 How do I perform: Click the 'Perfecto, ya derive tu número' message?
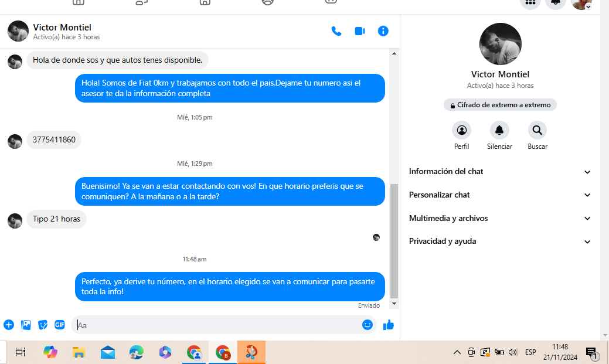[230, 287]
